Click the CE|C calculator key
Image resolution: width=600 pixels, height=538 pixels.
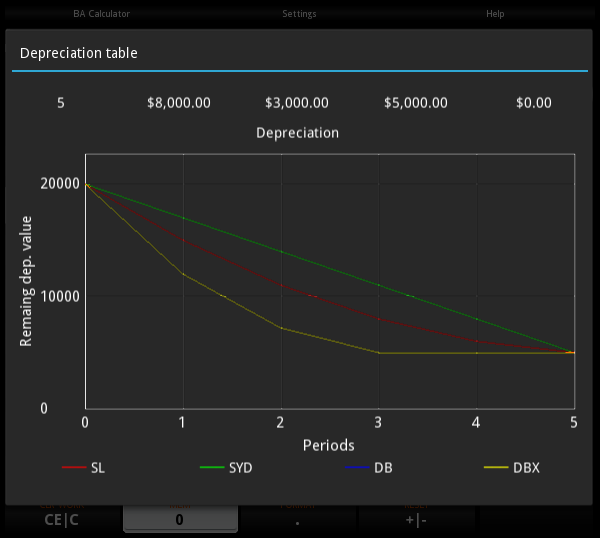(62, 520)
